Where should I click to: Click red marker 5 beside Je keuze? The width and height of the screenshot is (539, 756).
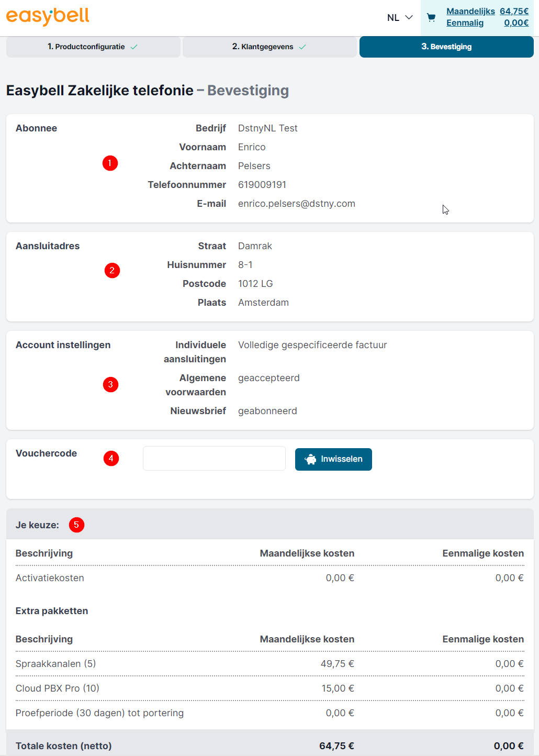[x=76, y=525]
